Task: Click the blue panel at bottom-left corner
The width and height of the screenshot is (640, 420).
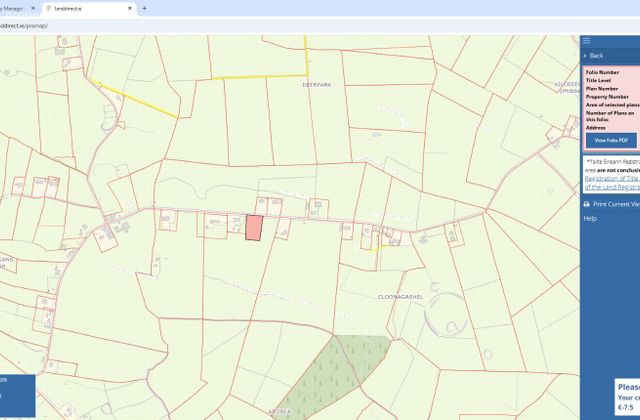Action: point(17,396)
